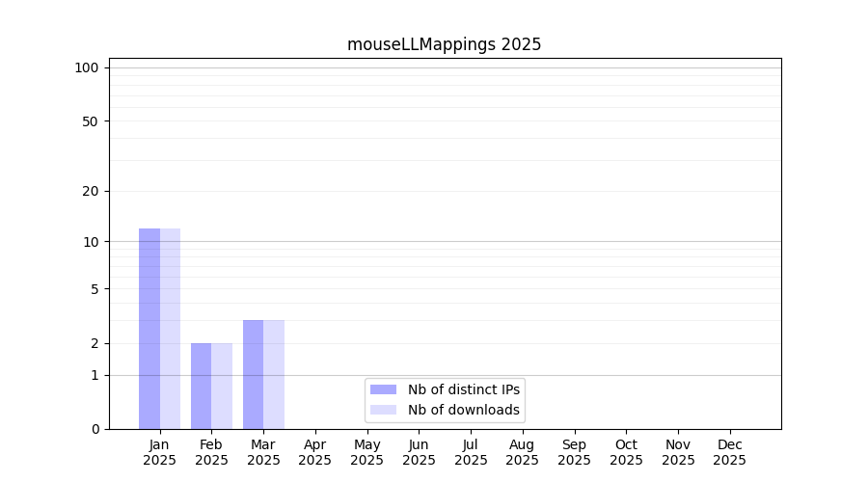Click the distinct IPs legend color swatch
Screen dimensions: 868x482
coord(383,389)
